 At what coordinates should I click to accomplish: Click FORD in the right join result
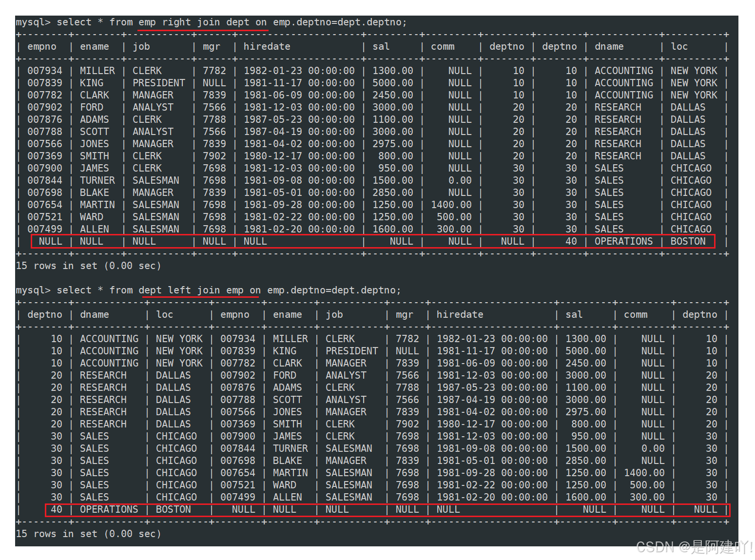92,108
